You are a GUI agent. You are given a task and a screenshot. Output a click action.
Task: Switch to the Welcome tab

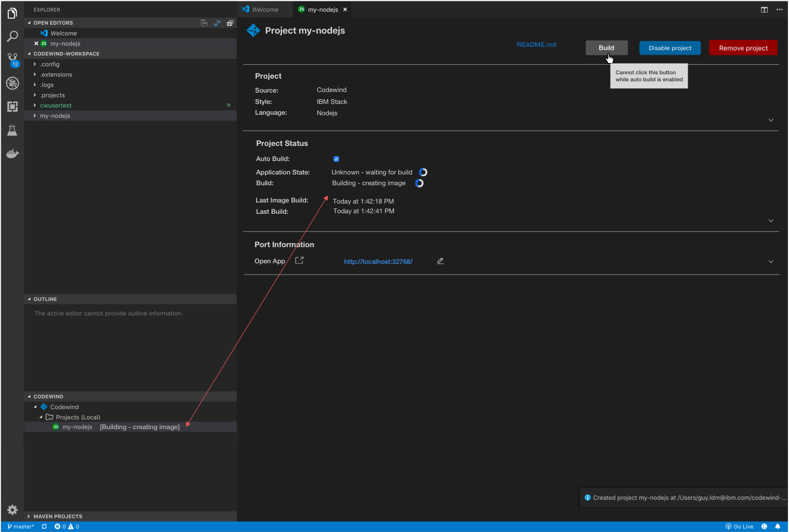click(x=265, y=9)
